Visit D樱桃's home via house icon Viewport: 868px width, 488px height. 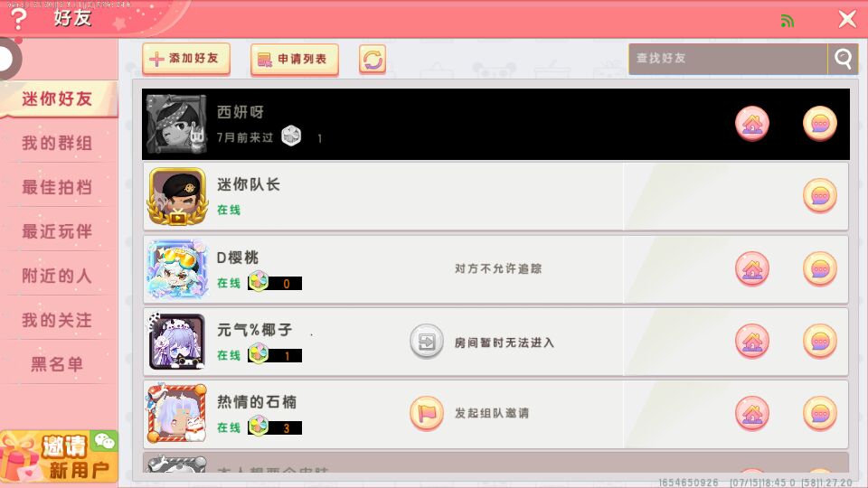click(x=751, y=269)
